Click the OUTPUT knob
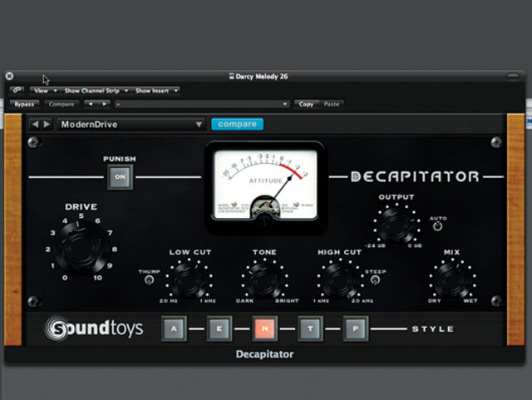 pos(397,226)
